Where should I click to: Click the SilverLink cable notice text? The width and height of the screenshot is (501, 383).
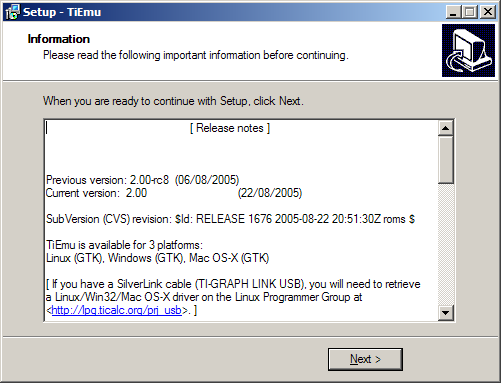(233, 297)
